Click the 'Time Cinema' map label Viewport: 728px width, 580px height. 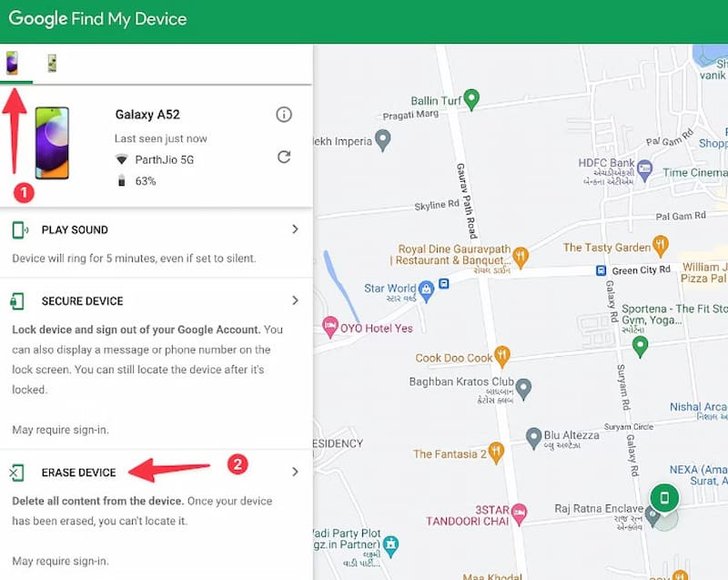(695, 172)
